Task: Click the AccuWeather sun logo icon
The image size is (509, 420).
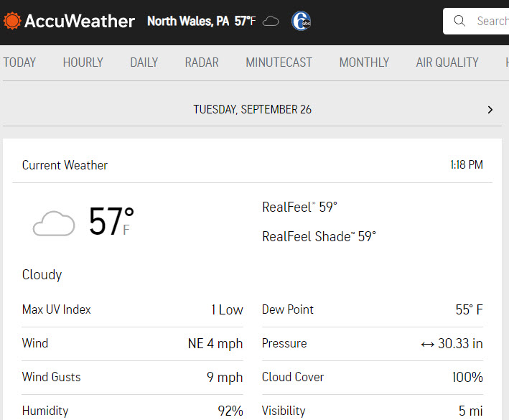Action: [x=12, y=21]
